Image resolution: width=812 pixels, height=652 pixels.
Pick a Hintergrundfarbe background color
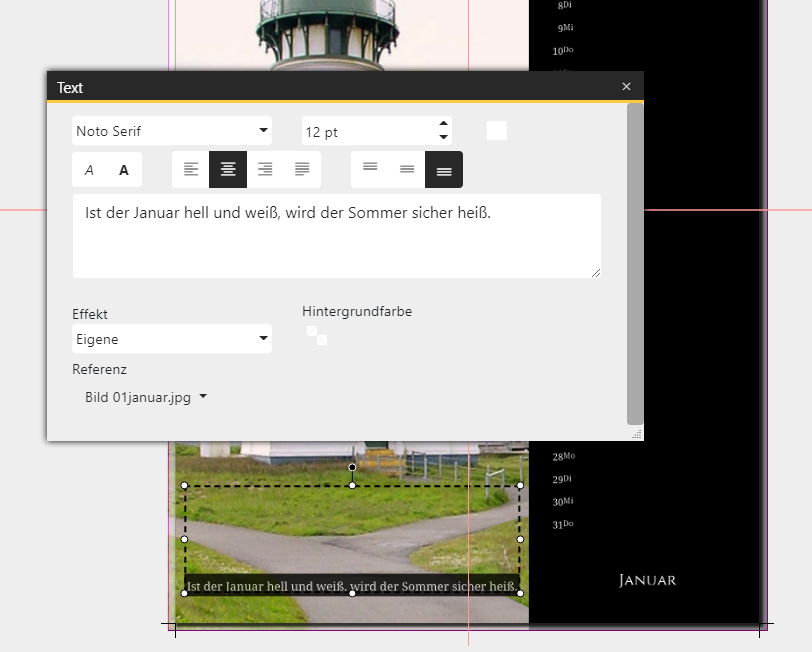317,335
